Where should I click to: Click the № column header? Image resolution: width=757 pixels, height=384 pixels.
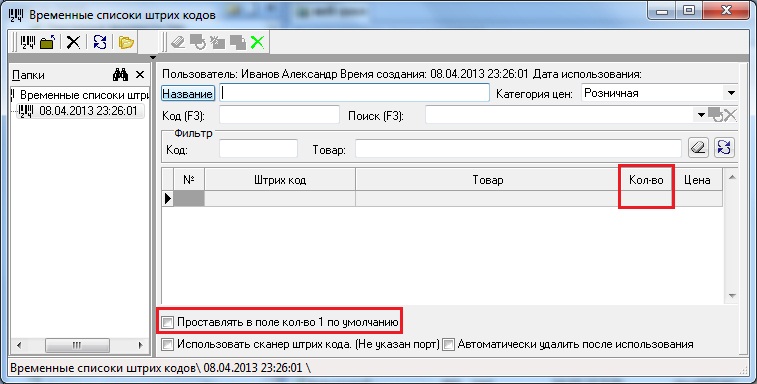point(189,180)
